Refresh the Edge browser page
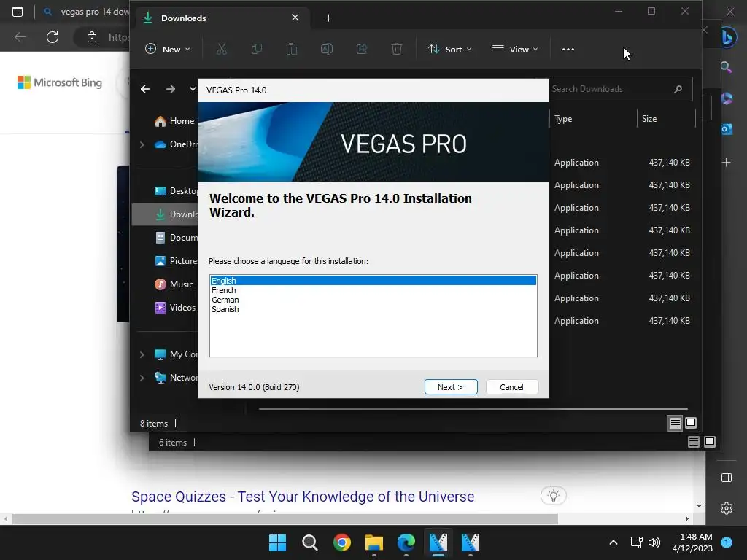The height and width of the screenshot is (560, 747). pyautogui.click(x=53, y=37)
